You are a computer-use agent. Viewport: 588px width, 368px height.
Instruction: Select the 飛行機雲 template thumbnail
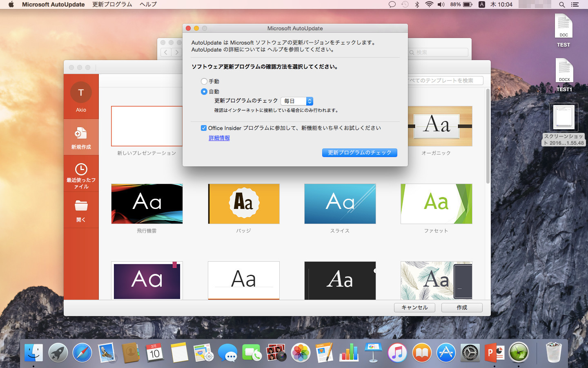coord(147,204)
